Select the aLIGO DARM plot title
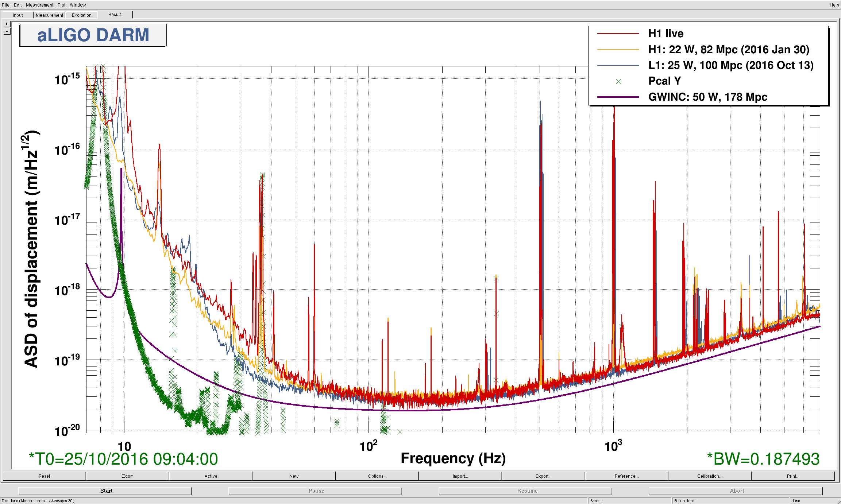 [93, 35]
